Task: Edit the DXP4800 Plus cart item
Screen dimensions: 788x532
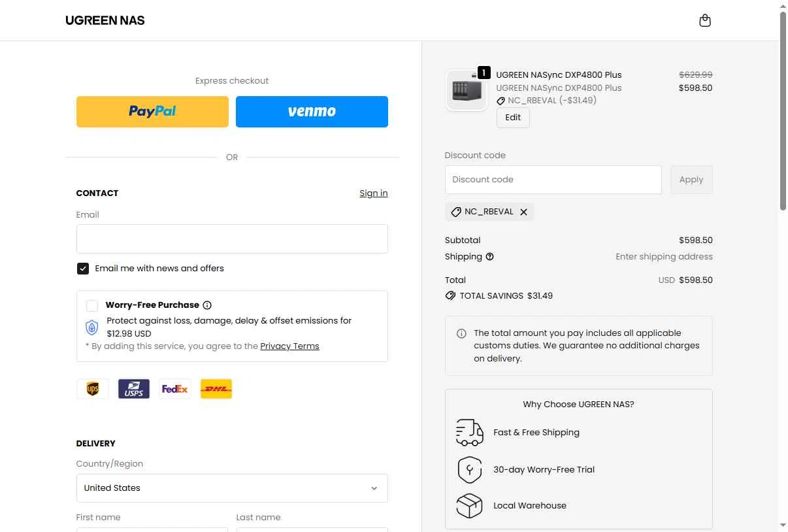Action: 513,118
